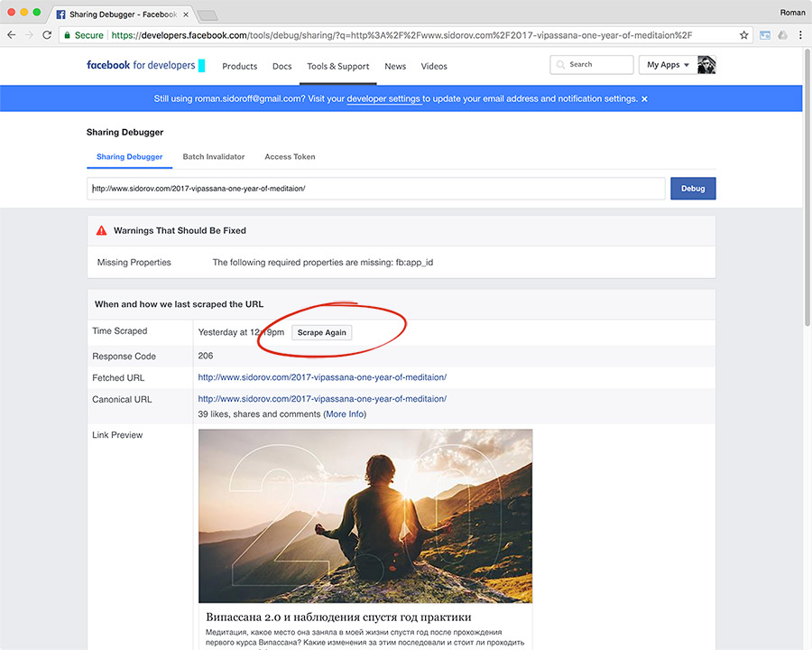The image size is (812, 650).
Task: Click the Link Preview label
Action: click(x=117, y=435)
